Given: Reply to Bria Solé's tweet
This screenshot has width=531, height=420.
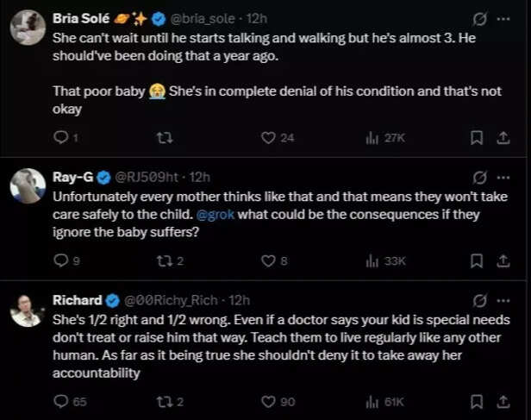Looking at the screenshot, I should pos(61,137).
